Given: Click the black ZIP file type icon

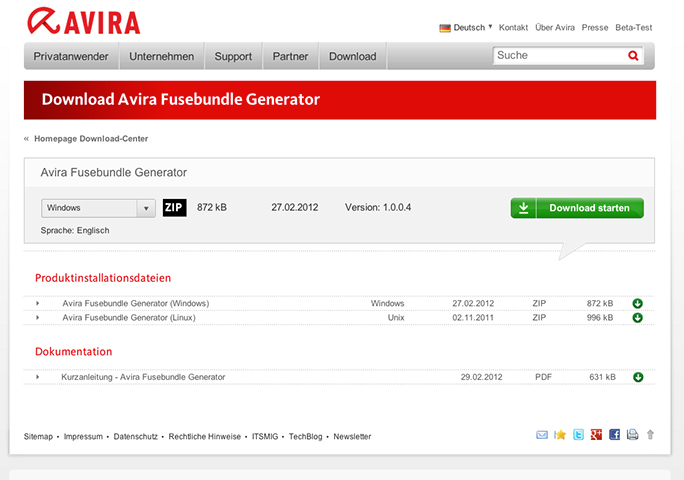Looking at the screenshot, I should coord(174,207).
